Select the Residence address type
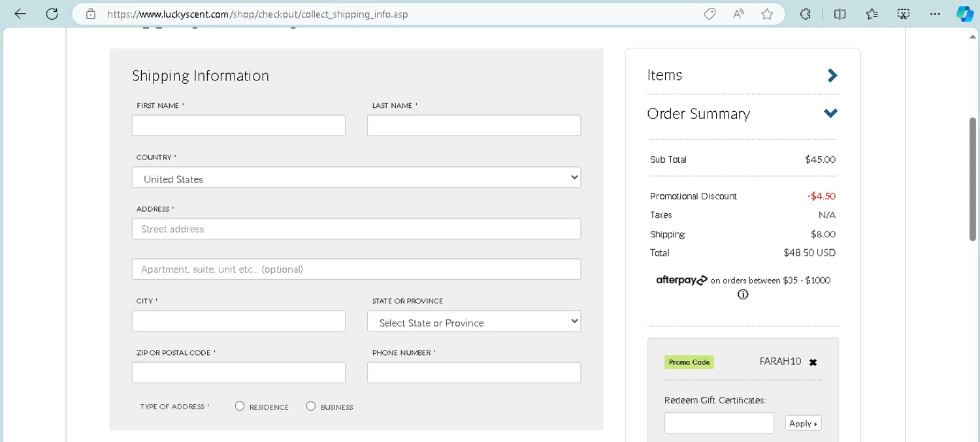The image size is (980, 442). click(240, 406)
